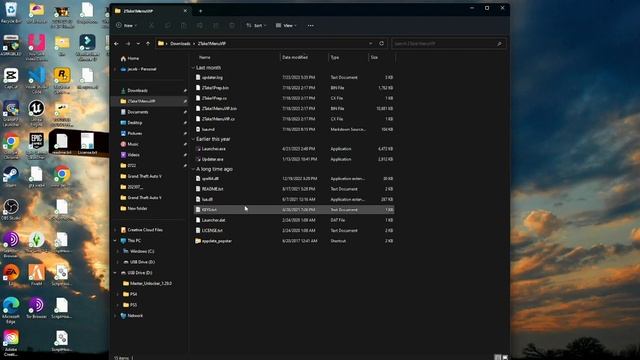Open Desktop in the navigation pane

click(131, 122)
